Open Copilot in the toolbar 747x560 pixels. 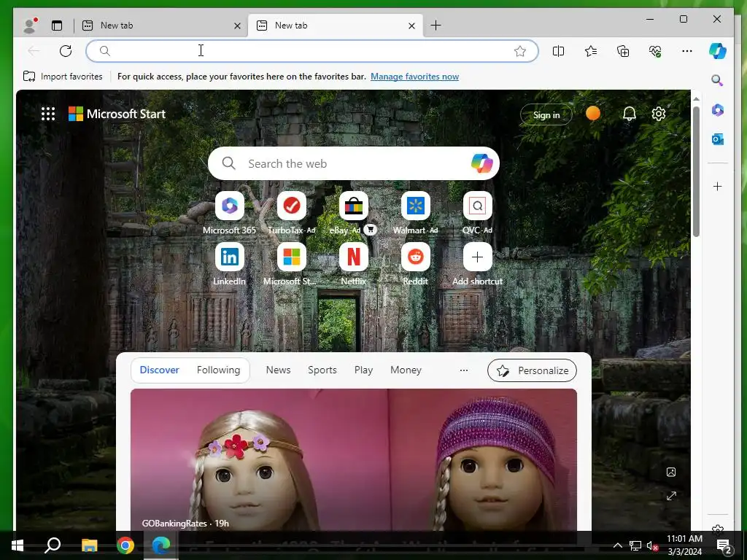click(718, 51)
